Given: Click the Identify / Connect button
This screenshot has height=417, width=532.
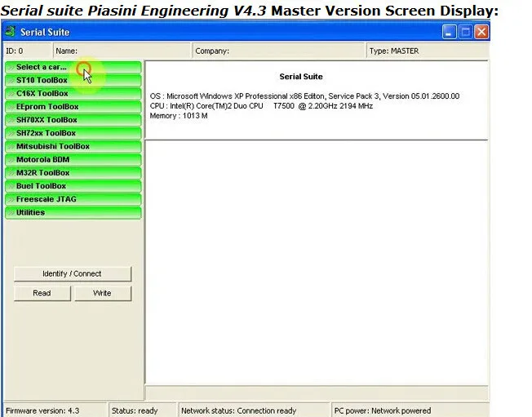Looking at the screenshot, I should click(73, 274).
